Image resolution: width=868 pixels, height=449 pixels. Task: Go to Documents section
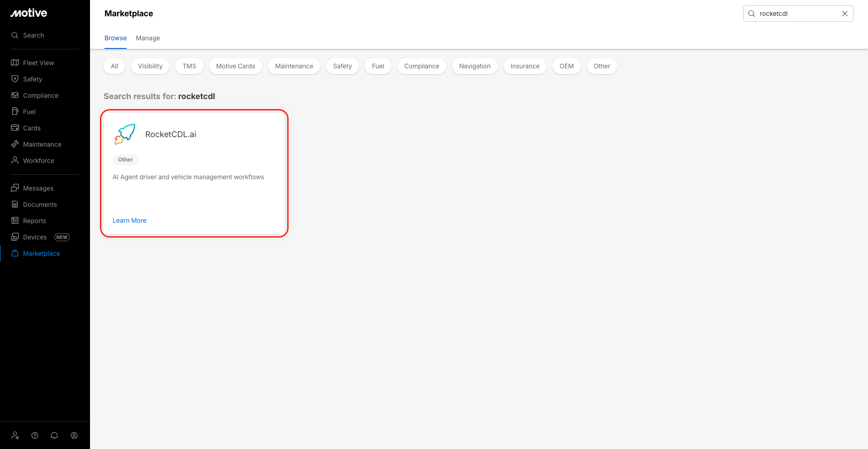[x=34, y=205]
